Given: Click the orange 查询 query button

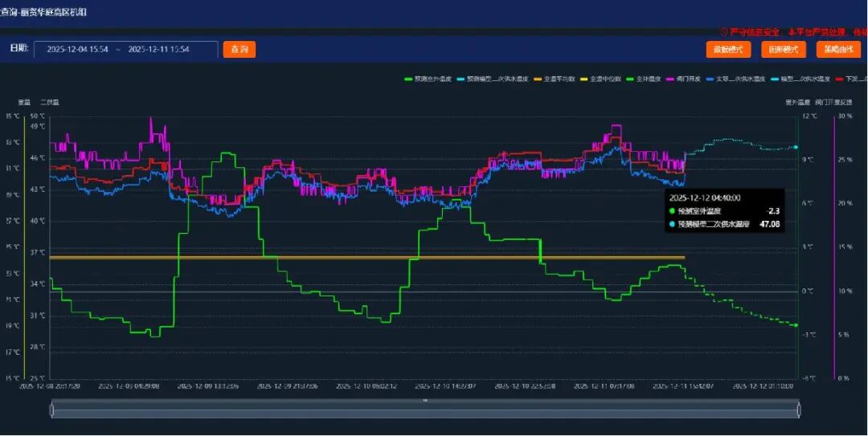Looking at the screenshot, I should pos(239,50).
